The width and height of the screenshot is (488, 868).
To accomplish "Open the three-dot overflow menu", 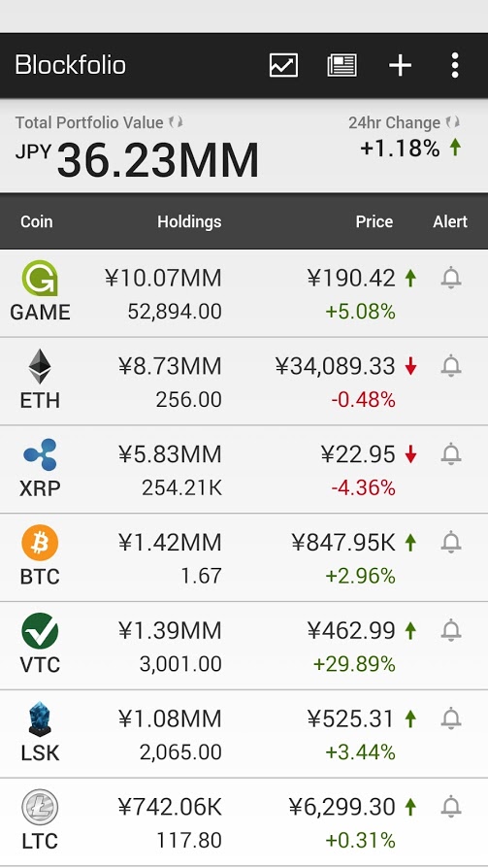I will click(x=455, y=65).
